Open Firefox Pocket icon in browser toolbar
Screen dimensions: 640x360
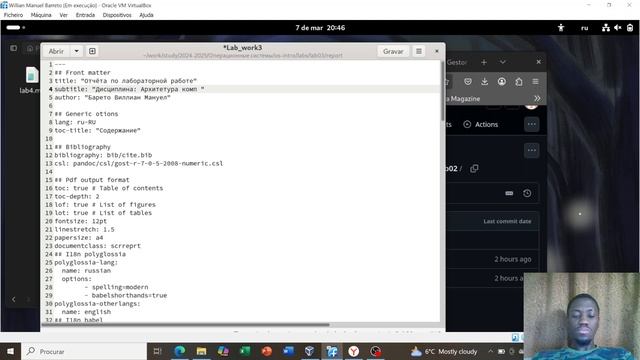coord(468,82)
